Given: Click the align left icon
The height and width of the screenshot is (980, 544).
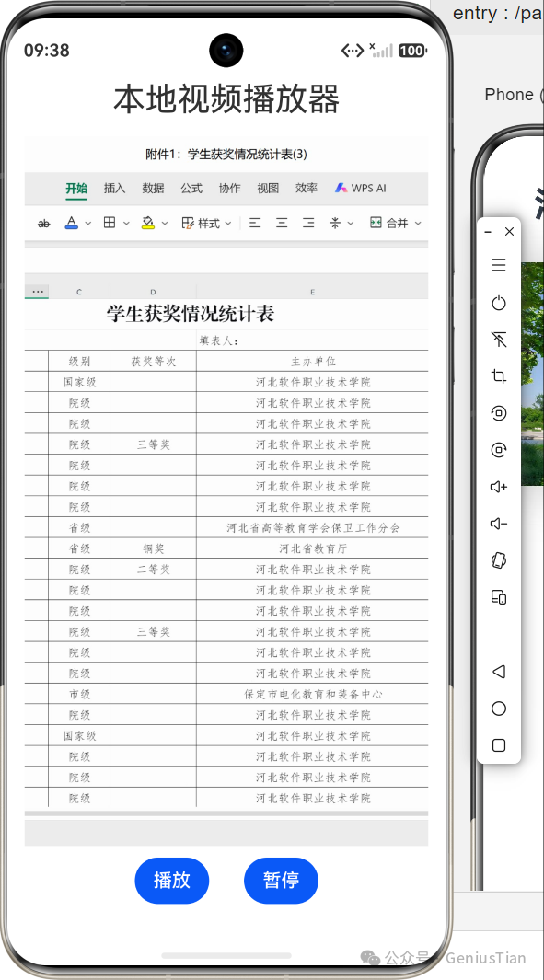Looking at the screenshot, I should click(255, 223).
